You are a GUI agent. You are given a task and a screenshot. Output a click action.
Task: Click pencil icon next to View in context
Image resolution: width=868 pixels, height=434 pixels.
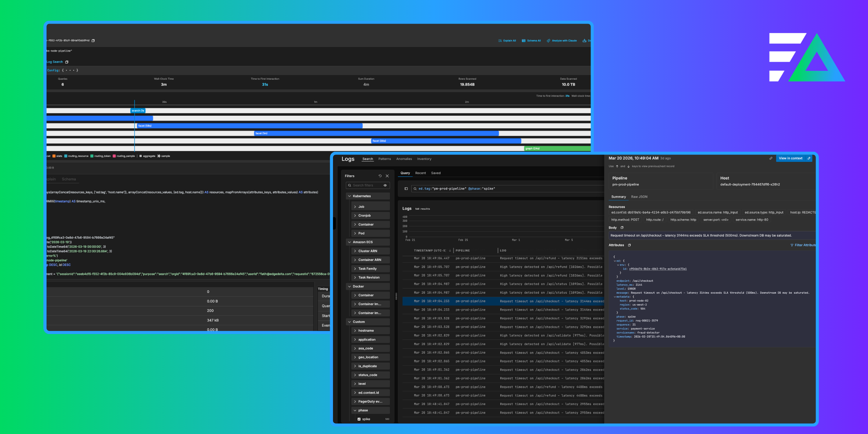point(809,158)
